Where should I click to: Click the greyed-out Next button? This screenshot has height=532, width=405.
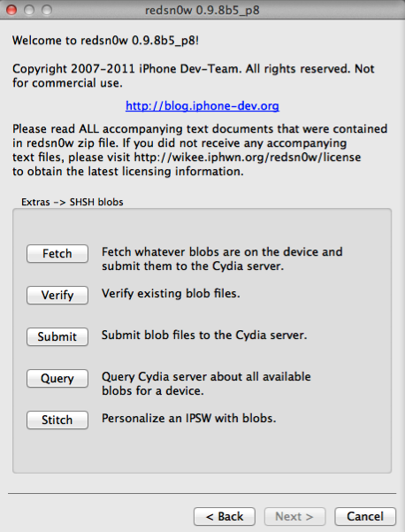point(294,516)
